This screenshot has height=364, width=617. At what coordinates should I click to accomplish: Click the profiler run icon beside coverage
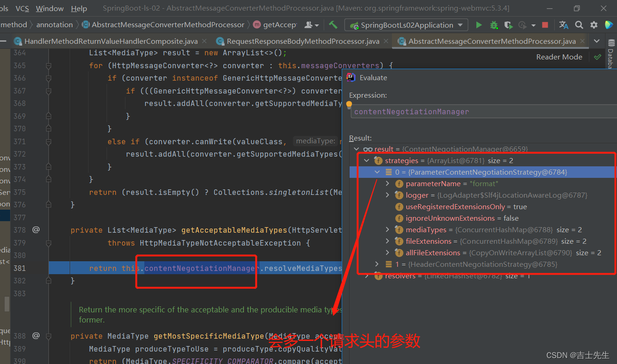[522, 25]
